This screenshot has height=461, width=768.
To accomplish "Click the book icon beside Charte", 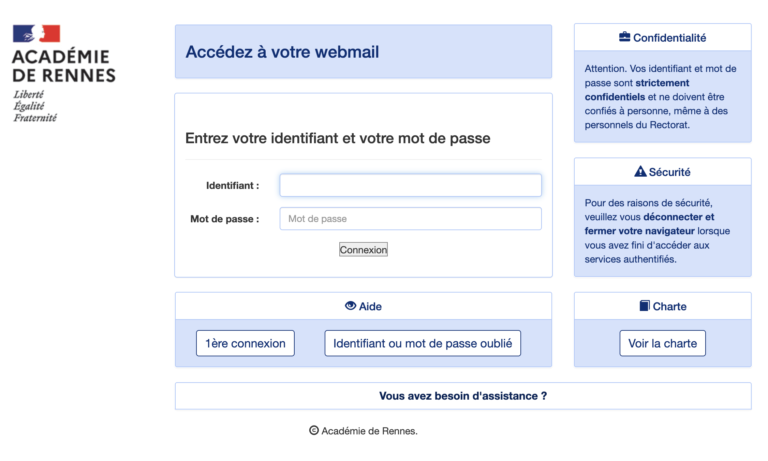I will point(644,306).
